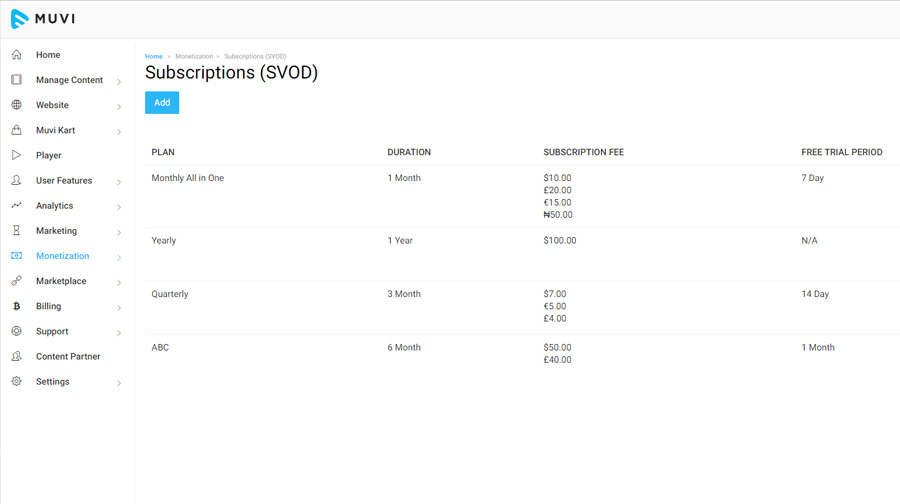The image size is (900, 504).
Task: Open the Settings menu item
Action: point(52,382)
